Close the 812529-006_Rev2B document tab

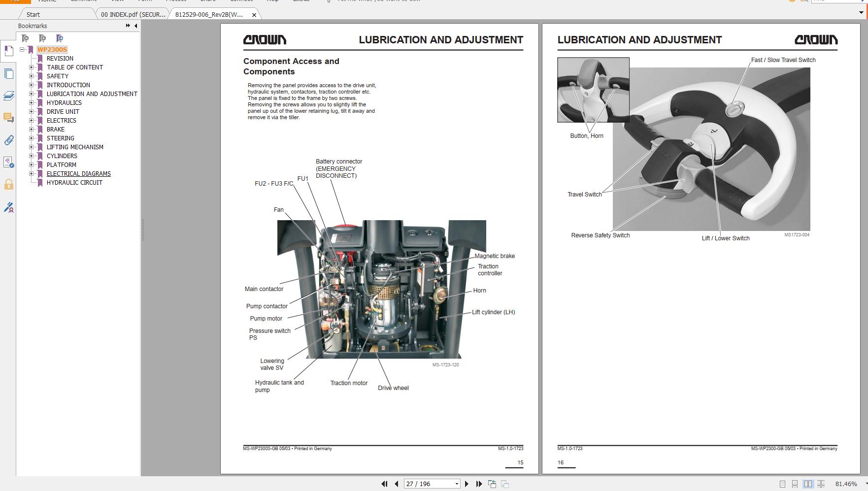(254, 15)
